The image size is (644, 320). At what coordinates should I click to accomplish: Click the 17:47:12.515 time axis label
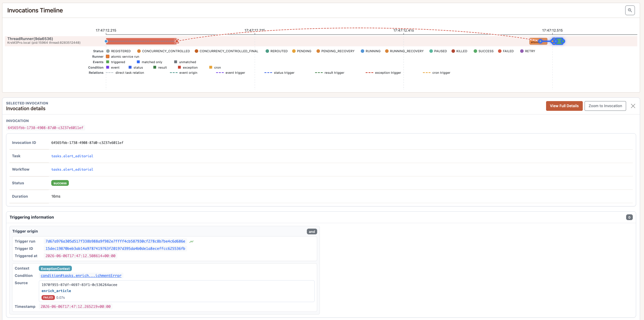pos(552,30)
